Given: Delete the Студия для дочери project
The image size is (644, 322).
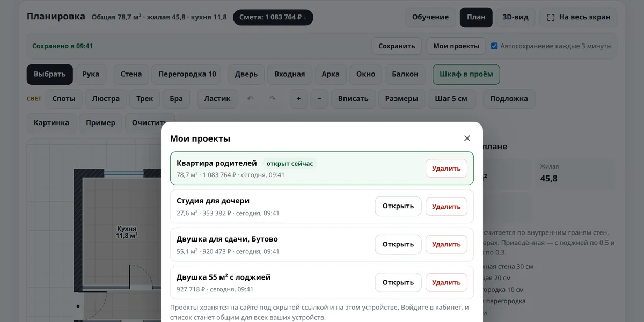Looking at the screenshot, I should point(447,207).
